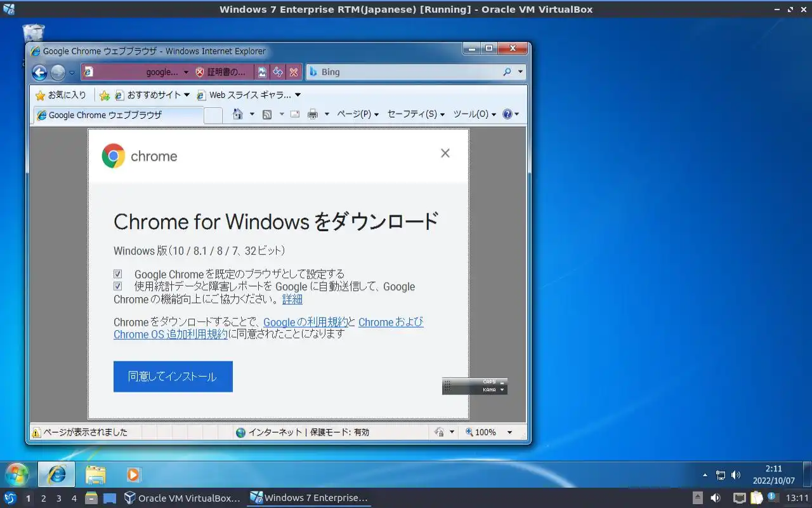Image resolution: width=812 pixels, height=508 pixels.
Task: Toggle set Chrome as default browser checkbox
Action: [x=118, y=274]
